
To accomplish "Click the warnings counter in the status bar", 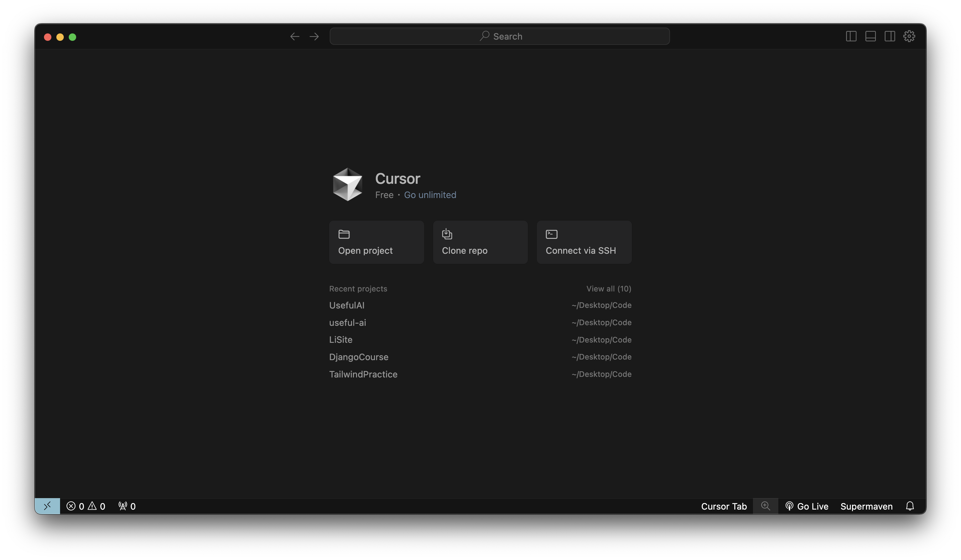I will pos(97,506).
